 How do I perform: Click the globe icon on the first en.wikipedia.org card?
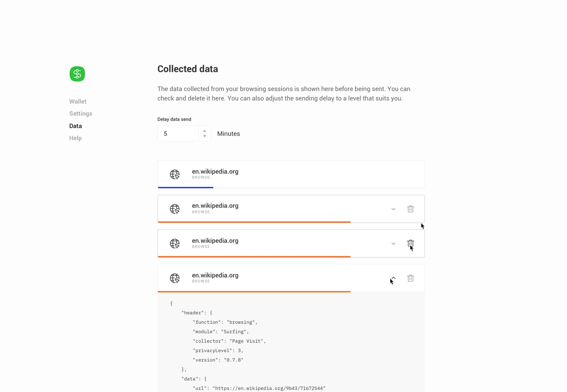tap(175, 174)
